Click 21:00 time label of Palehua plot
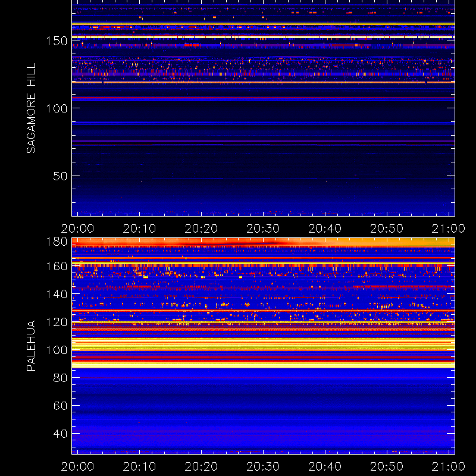Viewport: 476px width, 476px height. pos(449,466)
